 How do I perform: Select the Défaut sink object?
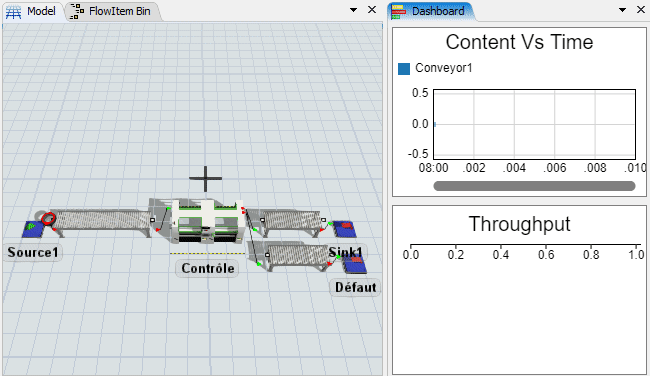pos(354,264)
